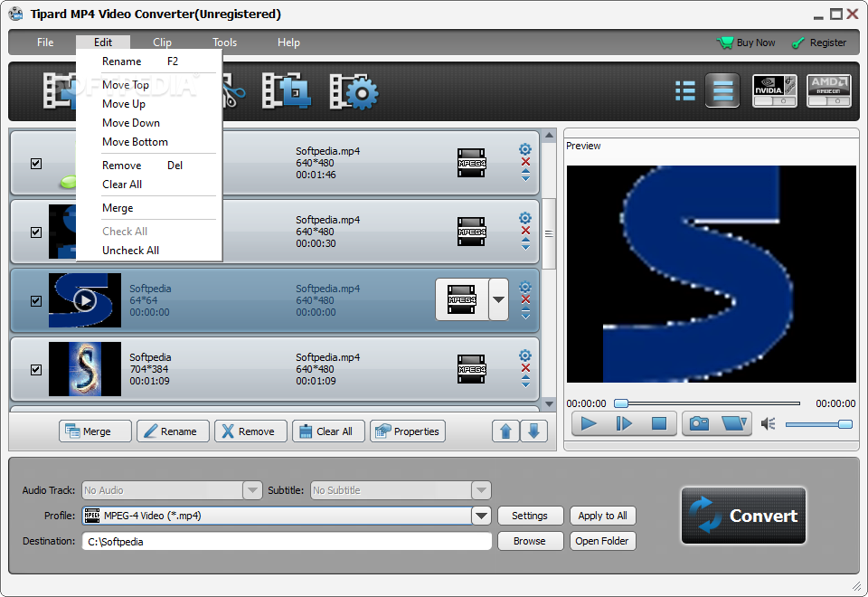Click gear settings icon for 00:00:30 video
This screenshot has height=597, width=868.
(524, 218)
